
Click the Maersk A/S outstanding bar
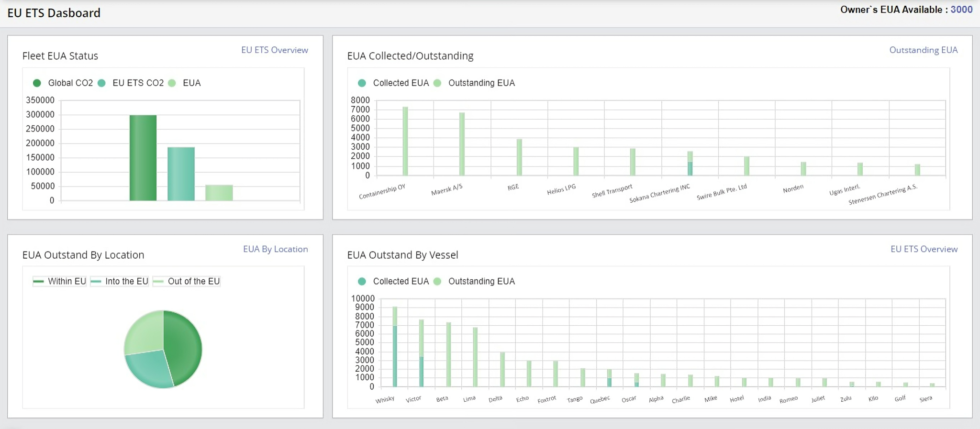pos(462,144)
